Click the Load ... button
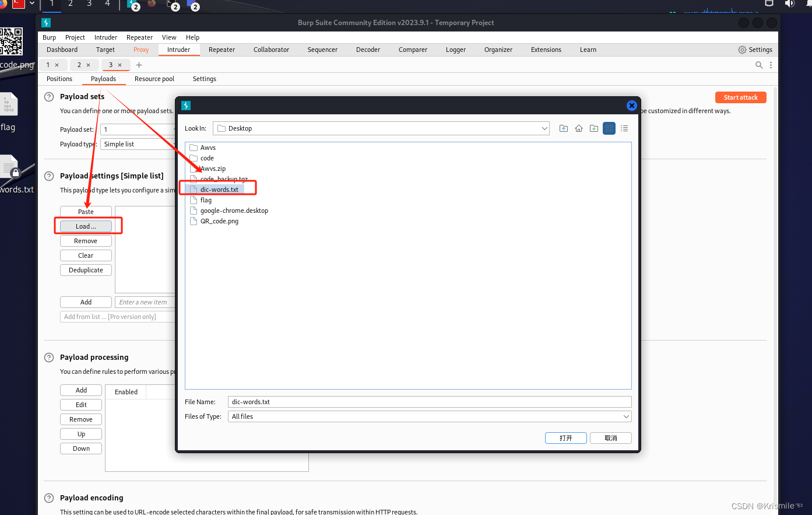The height and width of the screenshot is (515, 812). click(x=86, y=226)
